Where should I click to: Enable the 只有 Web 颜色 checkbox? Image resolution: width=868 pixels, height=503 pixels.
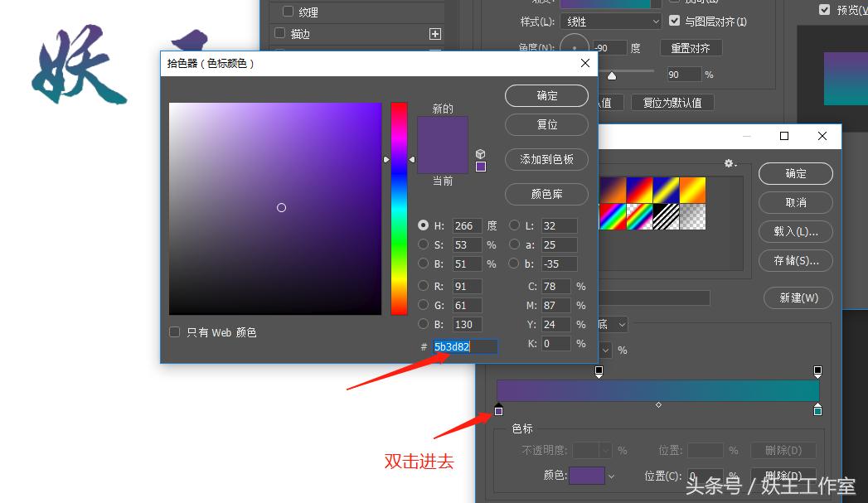point(174,331)
